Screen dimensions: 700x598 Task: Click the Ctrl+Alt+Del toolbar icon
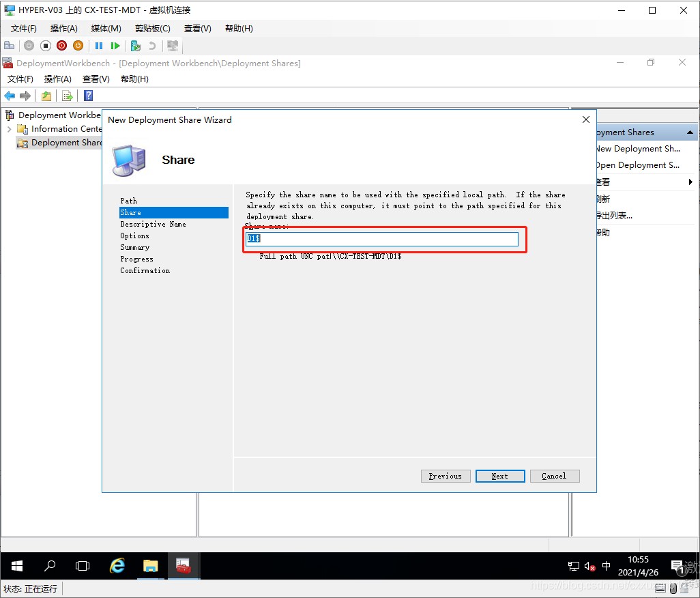[x=10, y=46]
